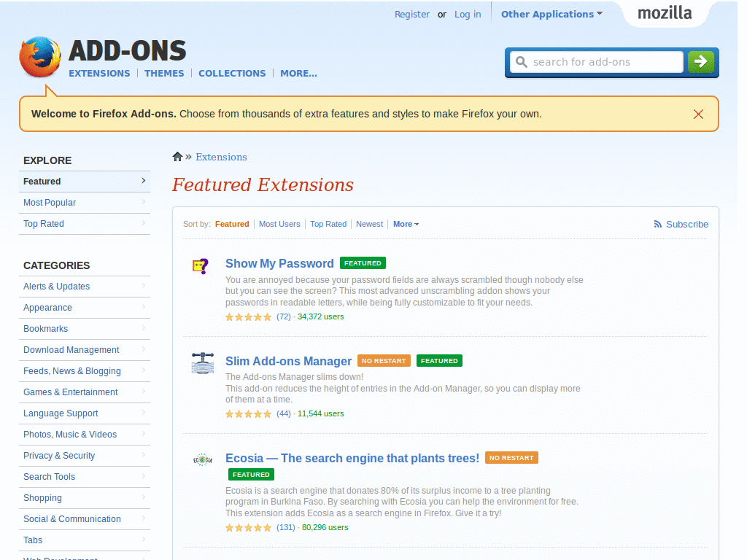The width and height of the screenshot is (747, 560).
Task: Open the Privacy & Security category
Action: click(58, 455)
